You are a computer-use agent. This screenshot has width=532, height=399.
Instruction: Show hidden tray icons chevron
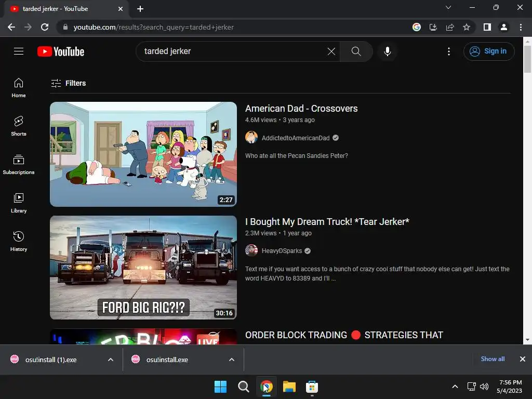(455, 387)
